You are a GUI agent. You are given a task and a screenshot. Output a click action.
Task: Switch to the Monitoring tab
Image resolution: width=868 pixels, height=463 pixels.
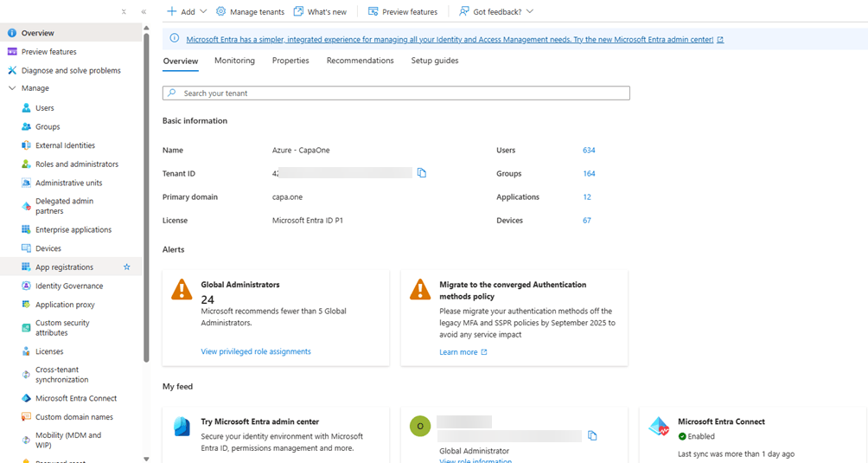coord(234,61)
